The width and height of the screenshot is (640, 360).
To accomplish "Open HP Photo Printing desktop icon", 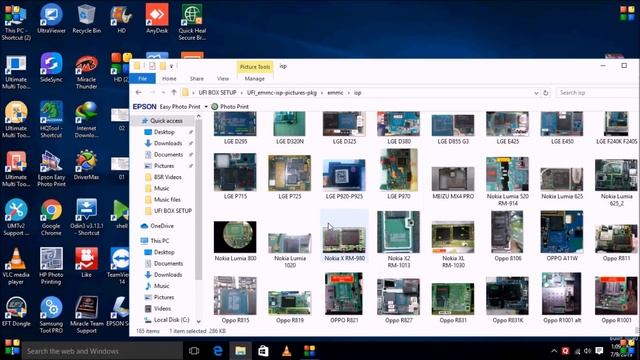I will point(51,266).
